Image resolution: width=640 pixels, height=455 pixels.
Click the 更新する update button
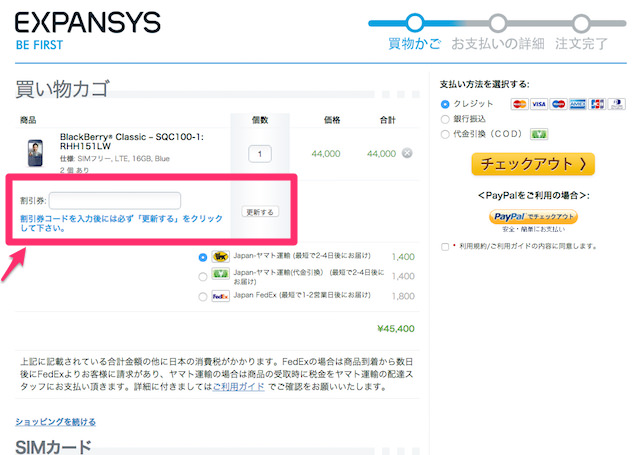pyautogui.click(x=260, y=212)
